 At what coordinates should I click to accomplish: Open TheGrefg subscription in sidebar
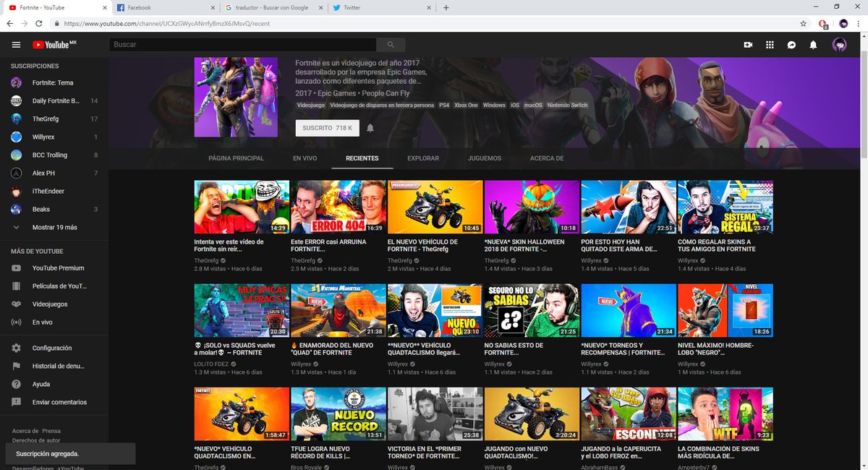[x=54, y=119]
